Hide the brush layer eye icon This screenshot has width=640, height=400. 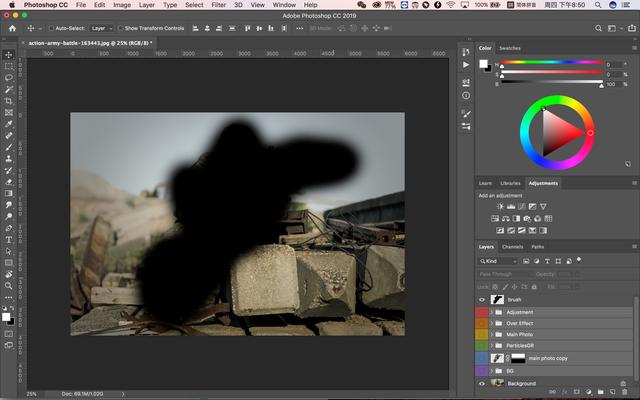pos(482,300)
